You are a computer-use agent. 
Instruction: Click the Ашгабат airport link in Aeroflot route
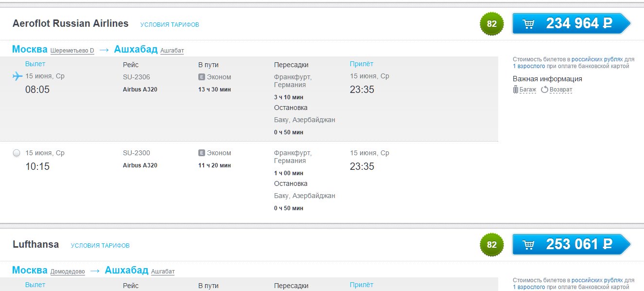click(x=172, y=51)
